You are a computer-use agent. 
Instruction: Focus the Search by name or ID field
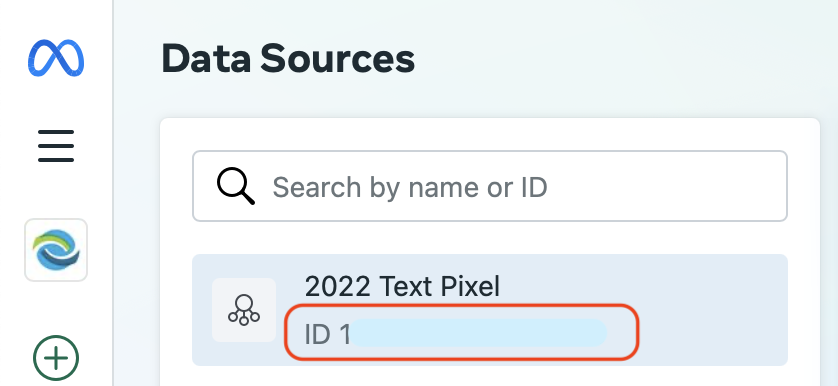click(490, 186)
